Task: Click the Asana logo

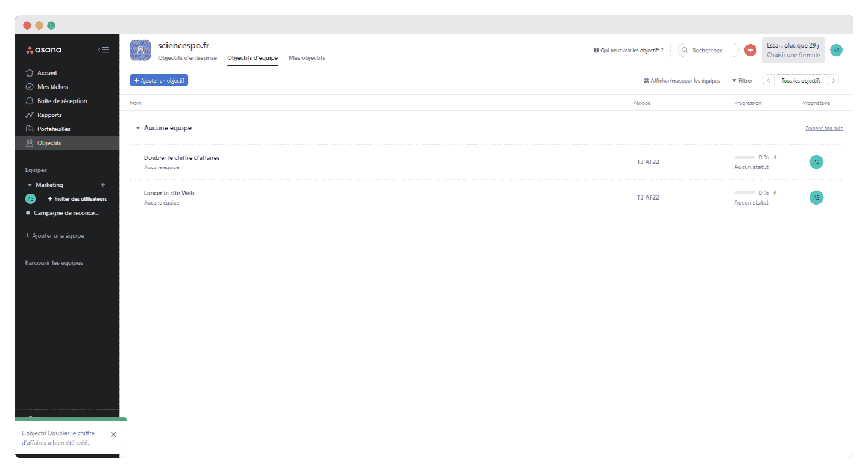Action: point(43,50)
